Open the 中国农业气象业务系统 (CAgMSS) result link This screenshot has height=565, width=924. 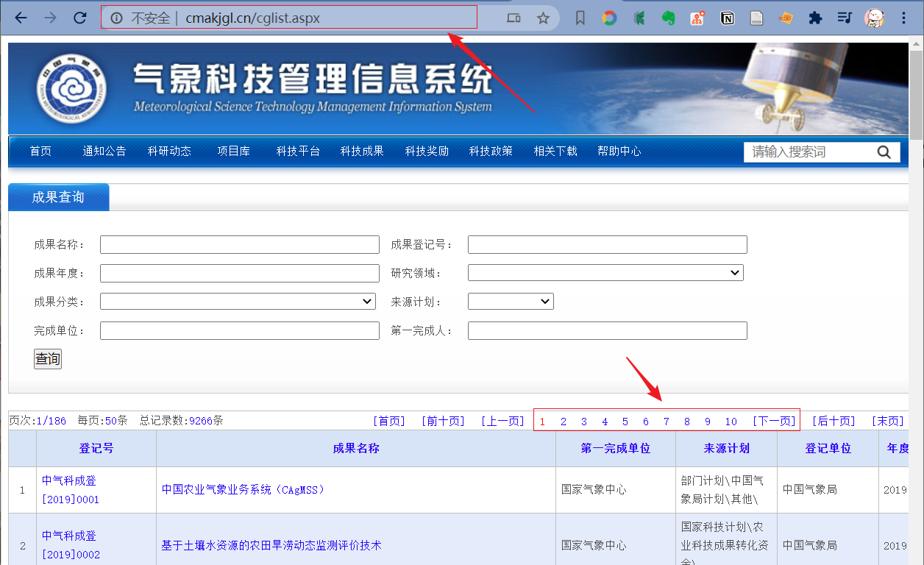(x=243, y=490)
